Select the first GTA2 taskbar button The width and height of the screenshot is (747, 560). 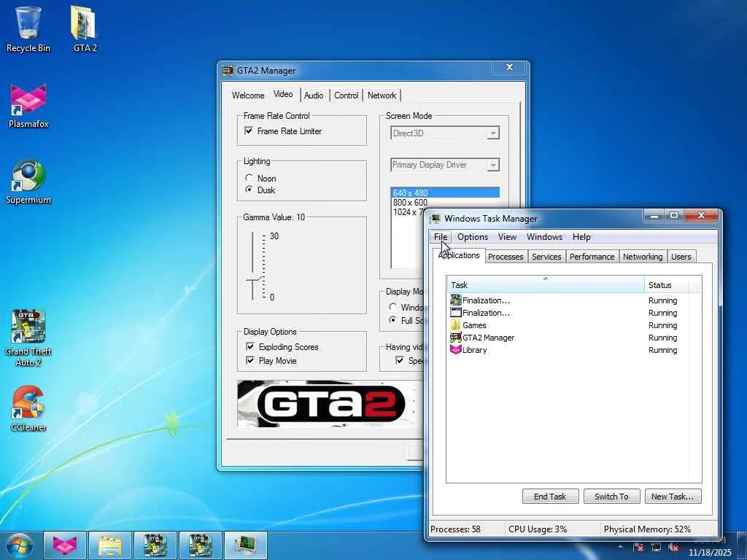point(155,545)
